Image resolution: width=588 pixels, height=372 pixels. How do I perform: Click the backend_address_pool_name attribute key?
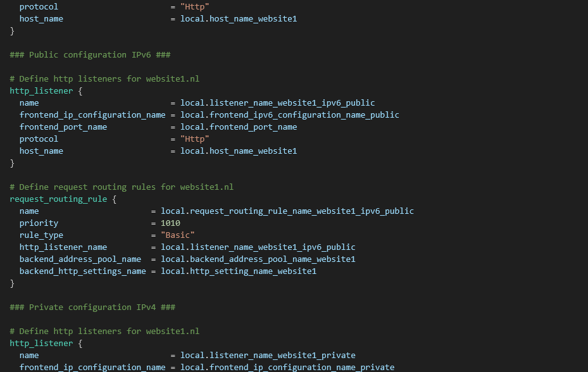pos(80,259)
